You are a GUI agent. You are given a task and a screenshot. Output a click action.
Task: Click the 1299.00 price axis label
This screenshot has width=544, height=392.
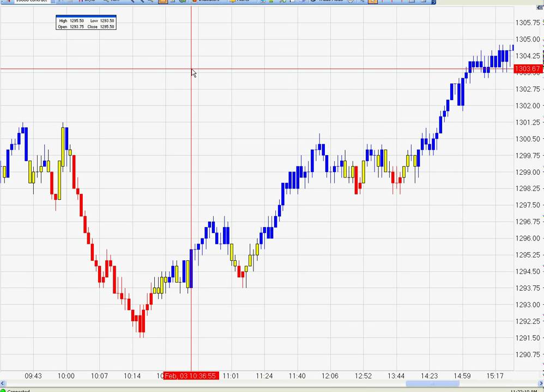[528, 172]
